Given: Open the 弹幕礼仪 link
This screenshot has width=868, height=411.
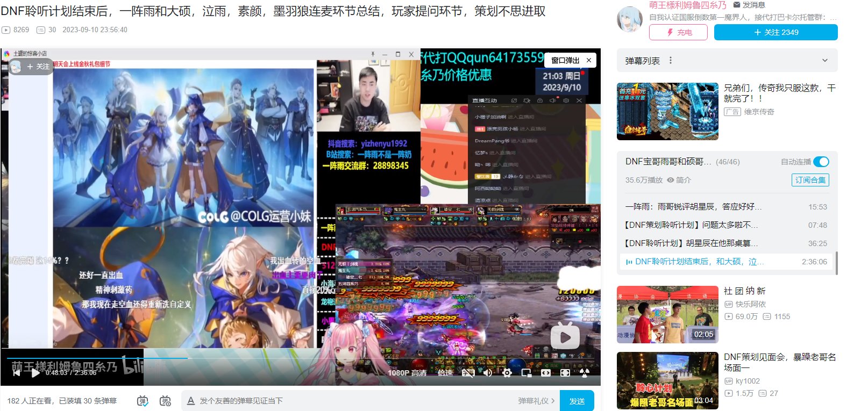Looking at the screenshot, I should pos(536,401).
